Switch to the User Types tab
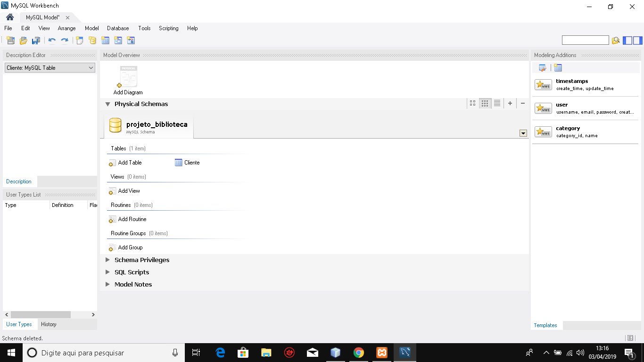 [x=19, y=324]
